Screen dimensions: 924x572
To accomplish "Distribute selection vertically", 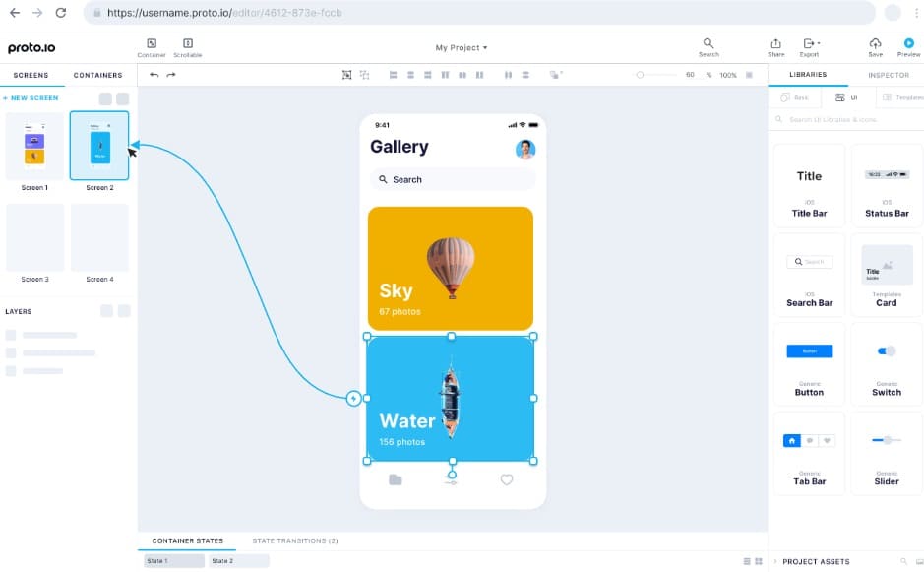I will pos(525,75).
